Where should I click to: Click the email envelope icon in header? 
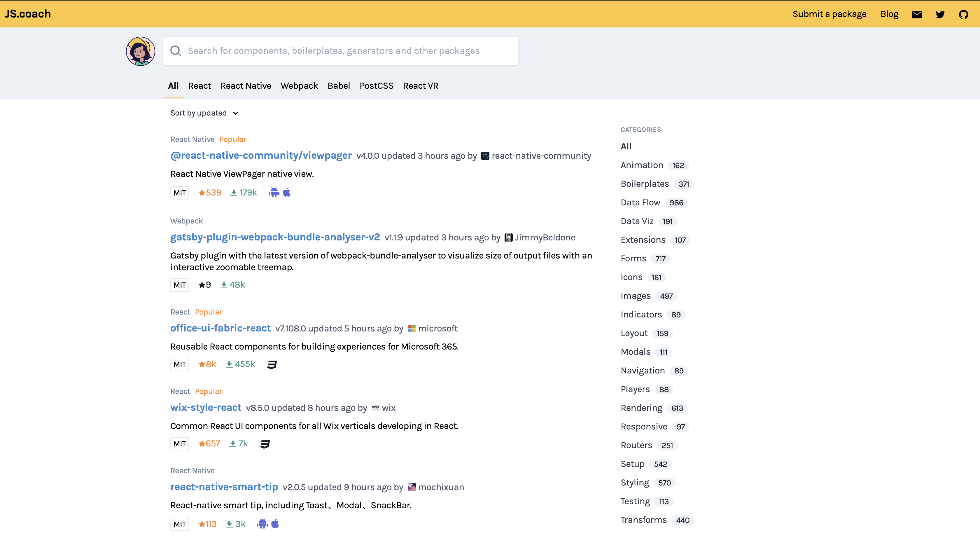click(x=917, y=15)
